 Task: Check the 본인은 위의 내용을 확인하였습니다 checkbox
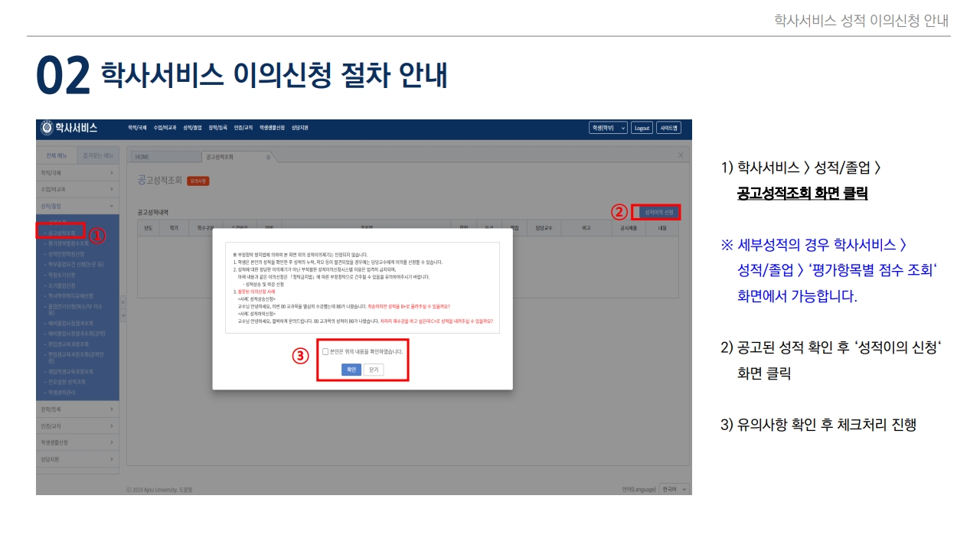tap(325, 351)
